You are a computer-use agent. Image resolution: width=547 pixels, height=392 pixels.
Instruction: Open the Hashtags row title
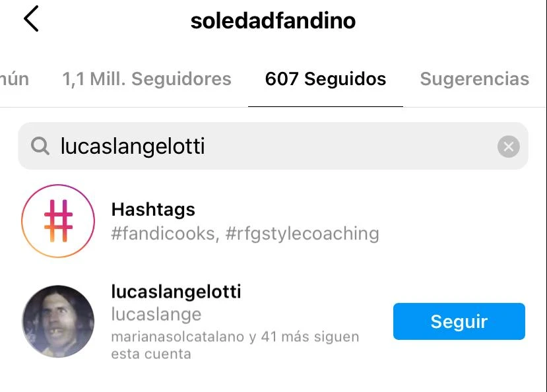[x=153, y=210]
